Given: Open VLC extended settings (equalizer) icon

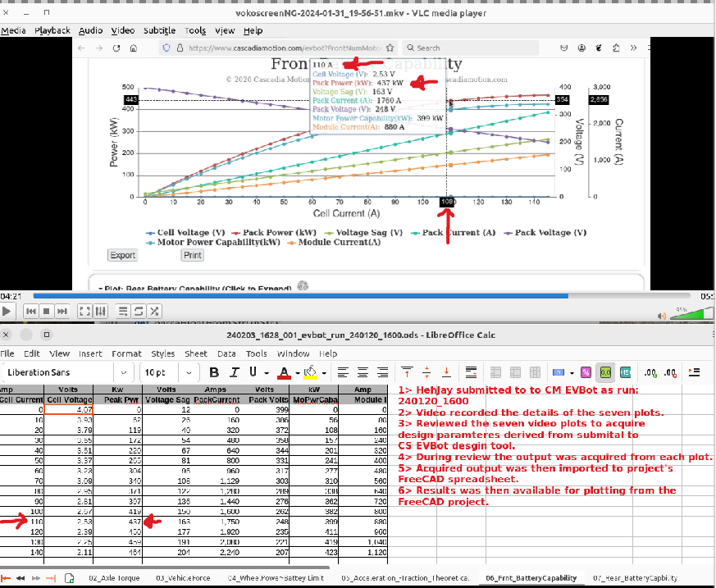Looking at the screenshot, I should pos(102,312).
